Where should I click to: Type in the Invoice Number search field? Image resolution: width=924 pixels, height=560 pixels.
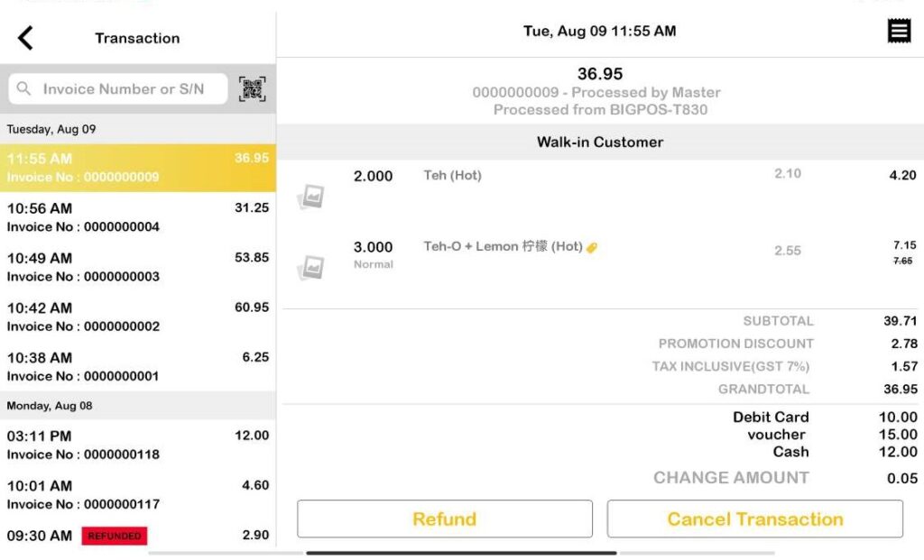(126, 89)
